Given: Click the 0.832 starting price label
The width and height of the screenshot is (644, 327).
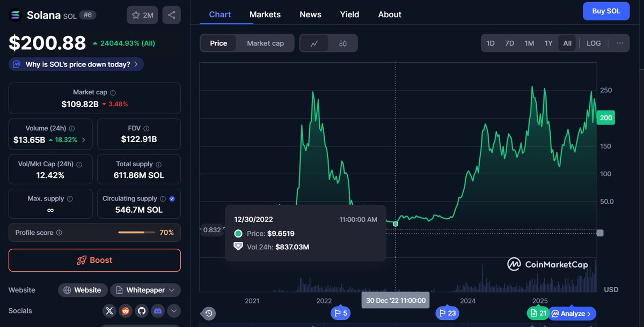Looking at the screenshot, I should [x=211, y=230].
